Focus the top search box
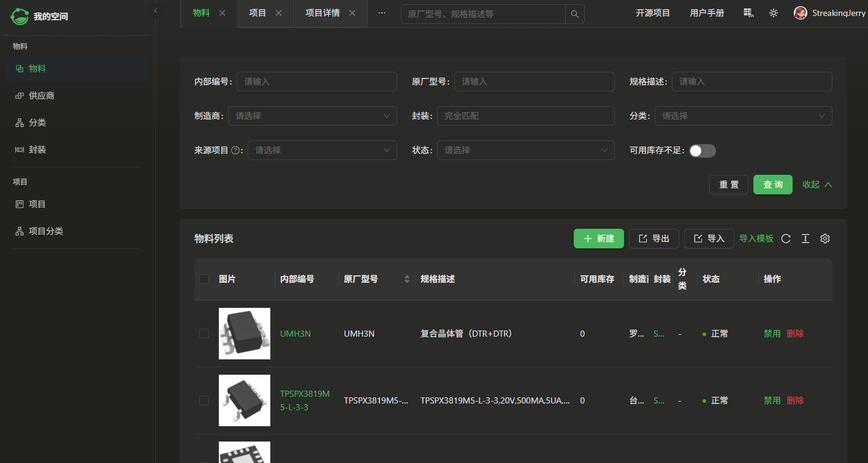 click(x=483, y=14)
